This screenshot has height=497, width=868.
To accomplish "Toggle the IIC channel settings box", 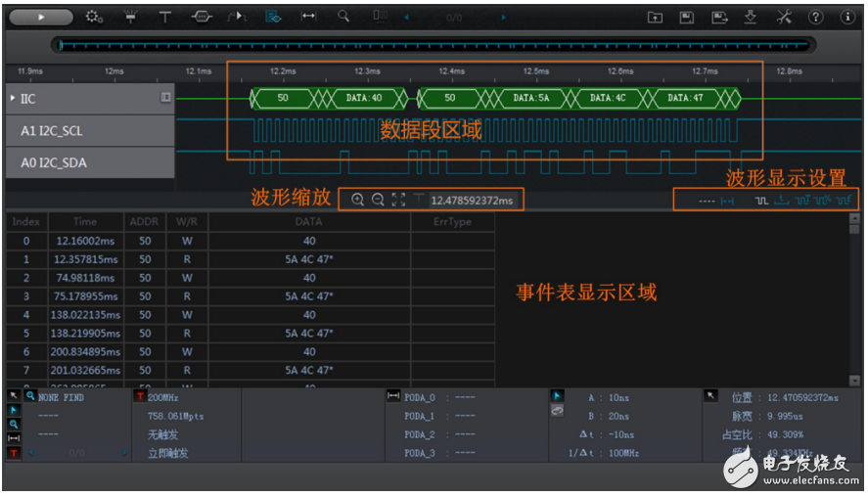I will coord(165,98).
